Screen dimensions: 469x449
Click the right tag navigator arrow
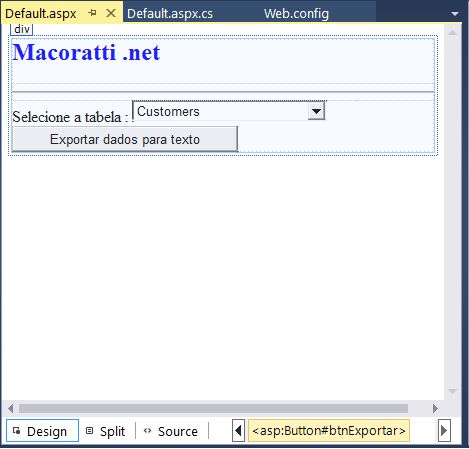pyautogui.click(x=444, y=431)
